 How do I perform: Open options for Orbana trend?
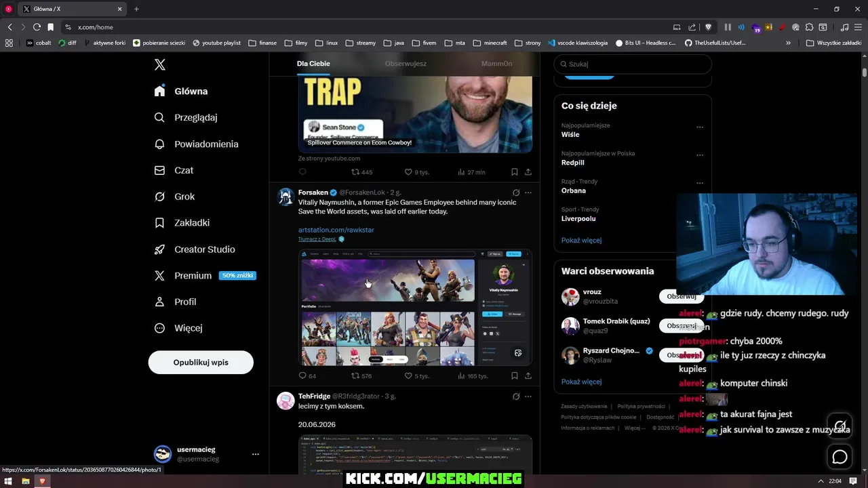click(x=700, y=183)
